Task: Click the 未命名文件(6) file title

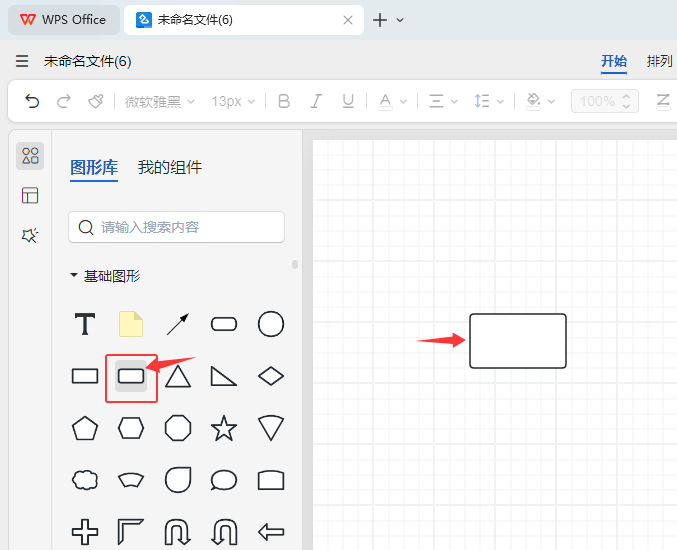Action: point(87,61)
